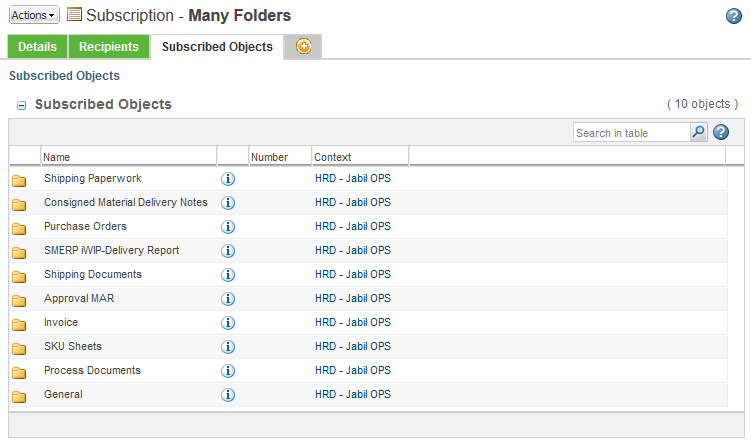
Task: View information for Process Documents
Action: (228, 370)
